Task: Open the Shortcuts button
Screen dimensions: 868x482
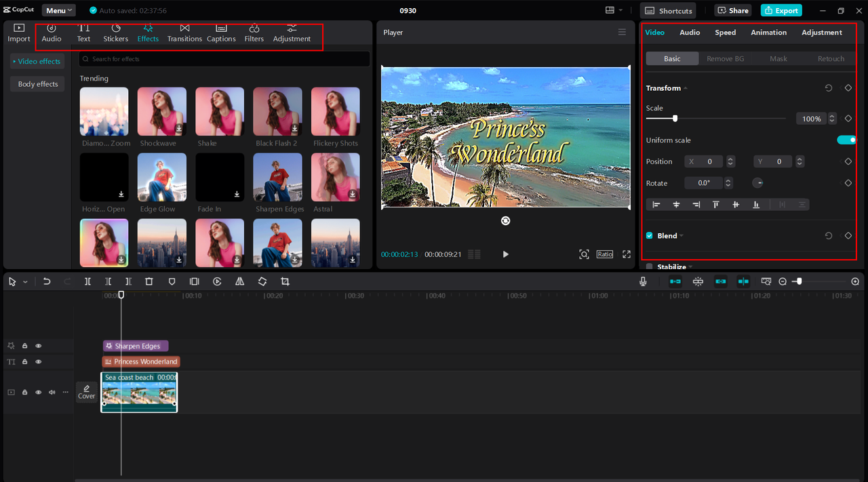Action: coord(669,10)
